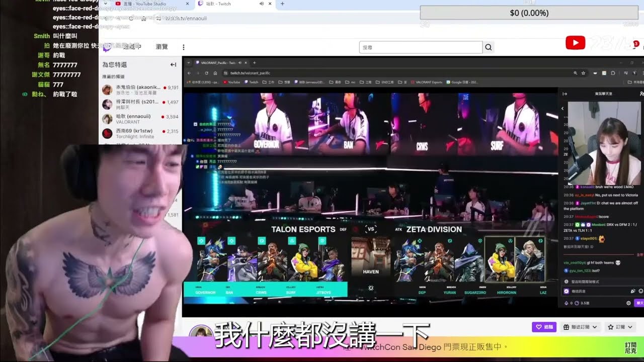This screenshot has width=644, height=362.
Task: Click the inner browser home icon
Action: point(215,73)
